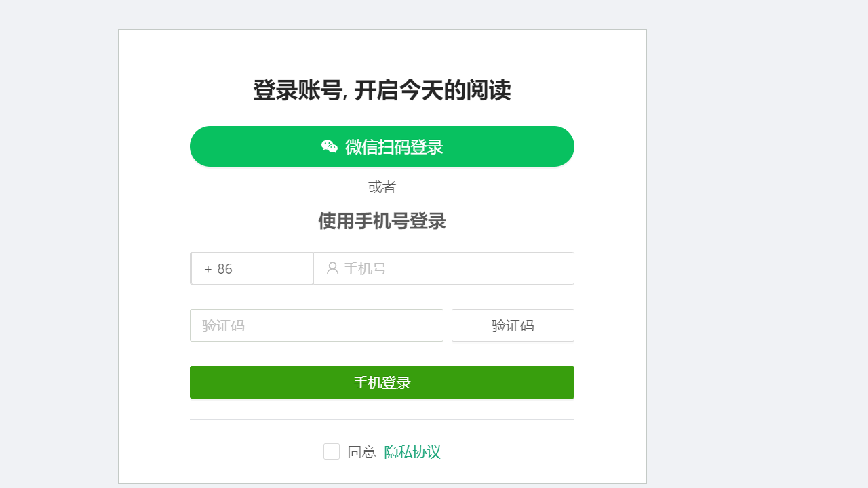Viewport: 868px width, 488px height.
Task: Open the 隐私协议 privacy policy link
Action: click(x=414, y=451)
